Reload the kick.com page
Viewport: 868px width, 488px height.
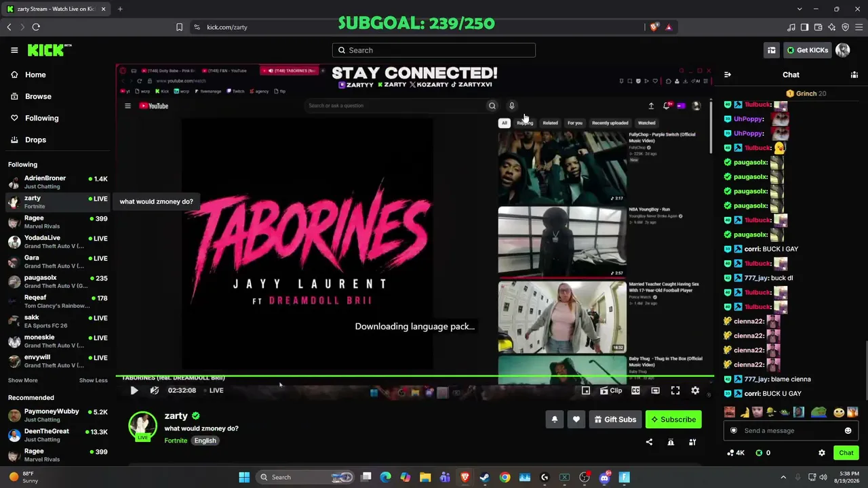coord(36,27)
